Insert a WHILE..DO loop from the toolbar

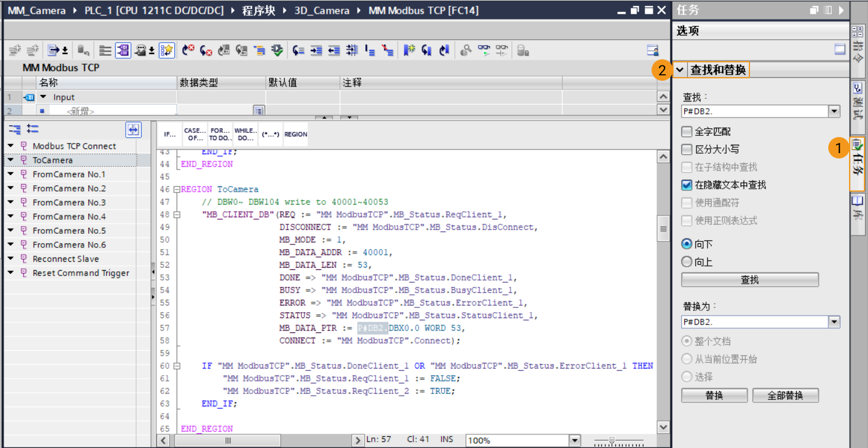coord(245,134)
